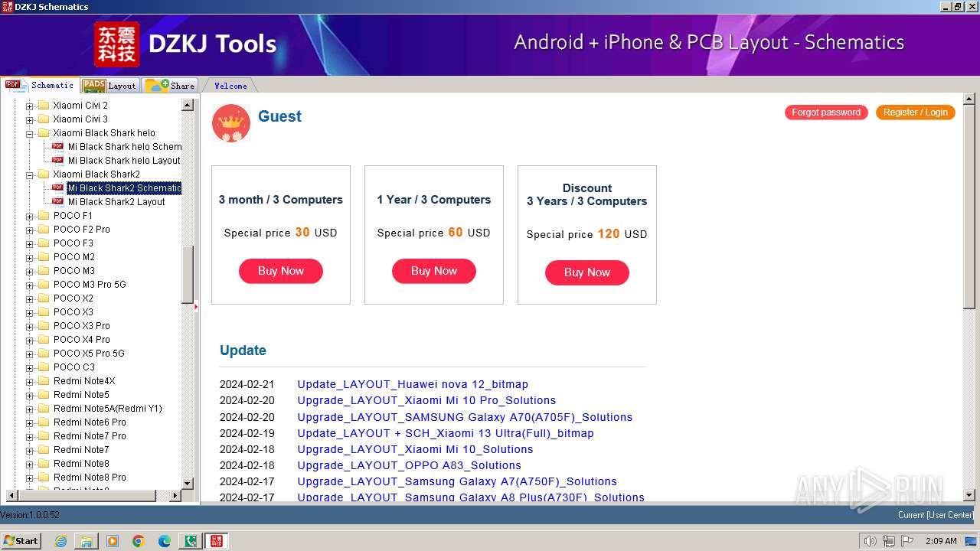Expand the POCO M2 folder

pyautogui.click(x=30, y=257)
